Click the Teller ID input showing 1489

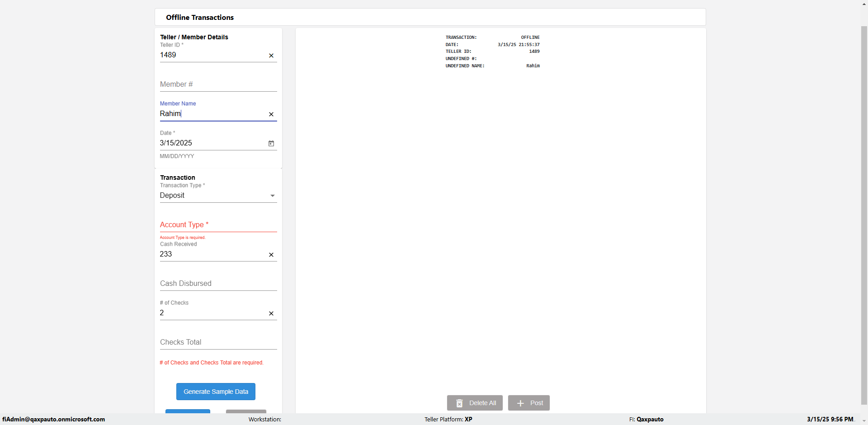click(x=212, y=55)
